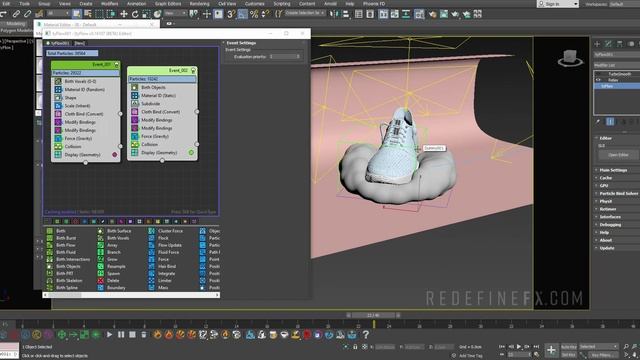Click the timeline frame slider handle
640x360 pixels.
(373, 315)
